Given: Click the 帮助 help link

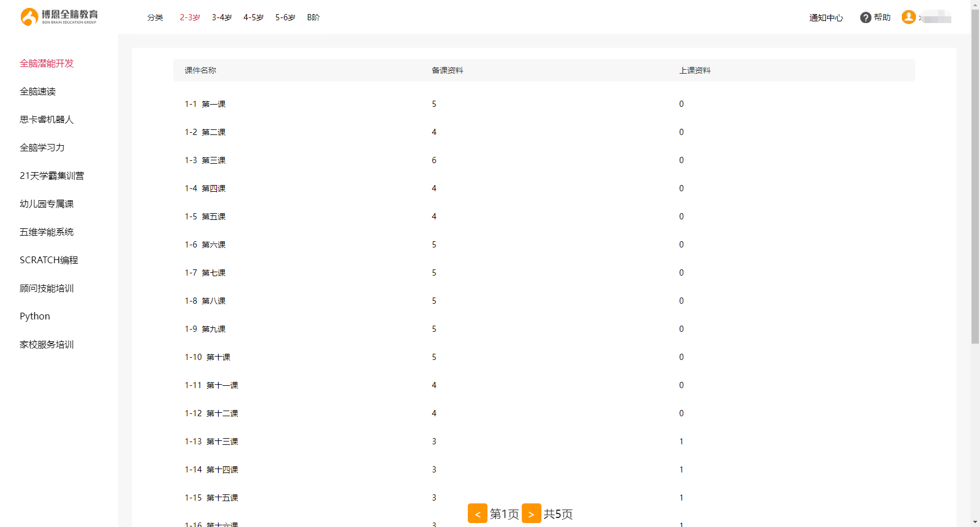Looking at the screenshot, I should (x=882, y=17).
